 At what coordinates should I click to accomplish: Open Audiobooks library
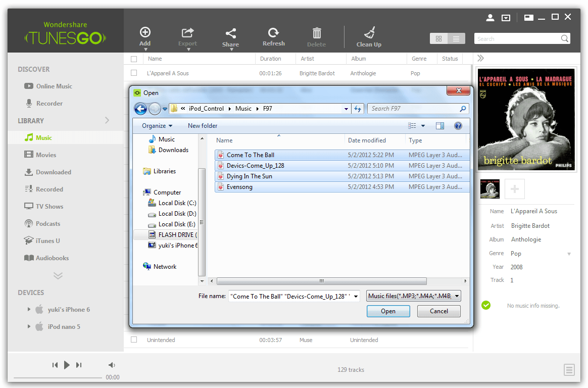click(46, 258)
